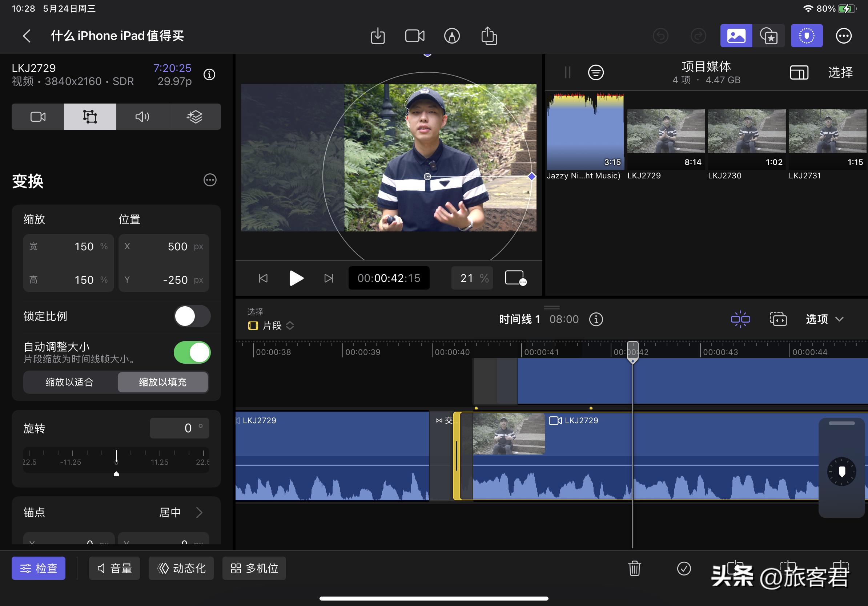This screenshot has height=606, width=868.
Task: Open the 多机位 multicam panel
Action: coord(254,568)
